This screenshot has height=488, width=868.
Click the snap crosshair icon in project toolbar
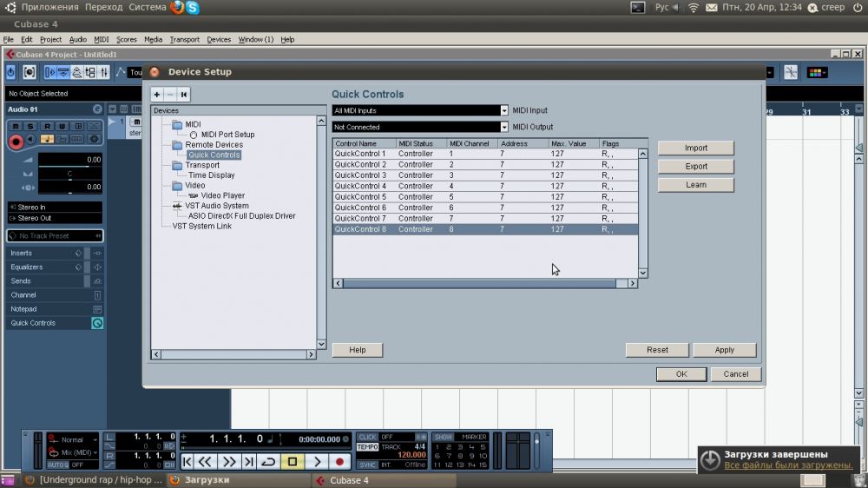pyautogui.click(x=791, y=73)
